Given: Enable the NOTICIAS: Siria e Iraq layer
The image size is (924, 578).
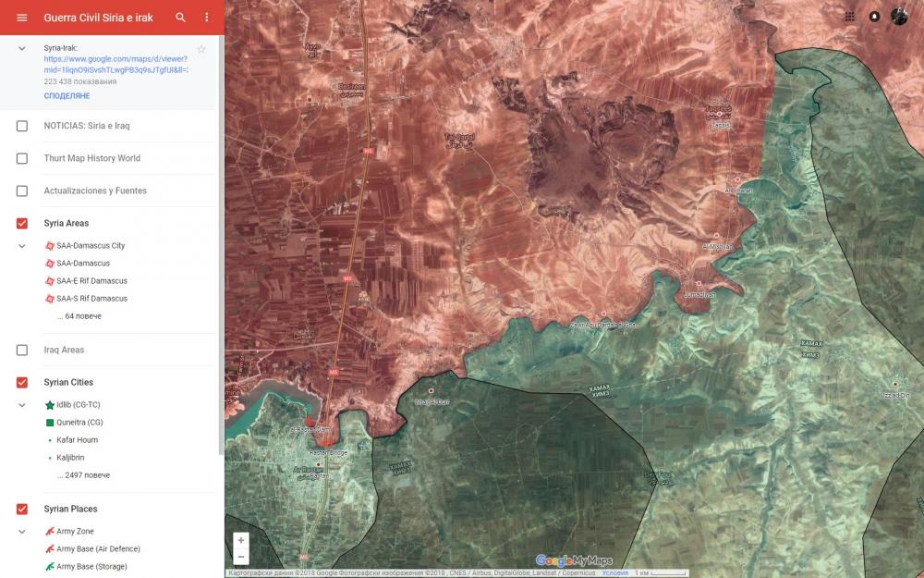Looking at the screenshot, I should point(22,126).
